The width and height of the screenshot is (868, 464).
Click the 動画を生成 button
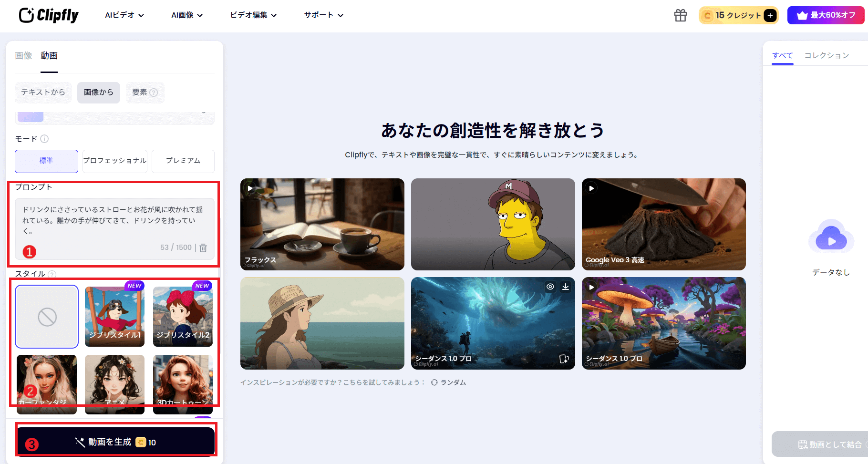coord(115,441)
